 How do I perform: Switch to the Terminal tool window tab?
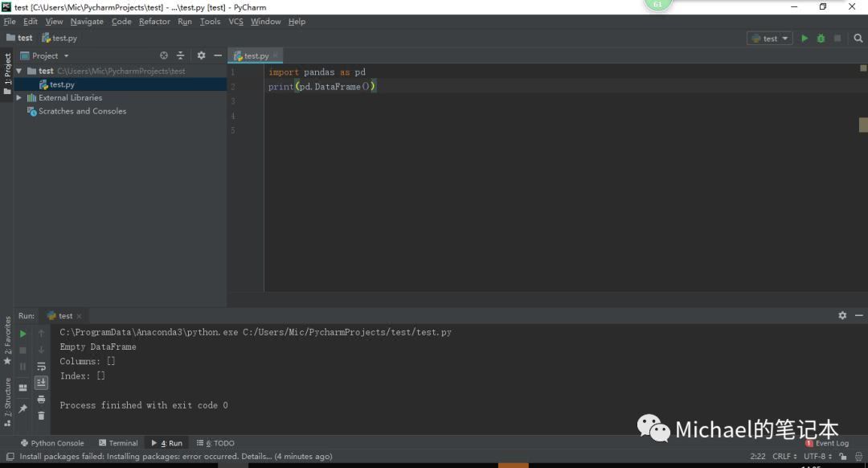118,443
